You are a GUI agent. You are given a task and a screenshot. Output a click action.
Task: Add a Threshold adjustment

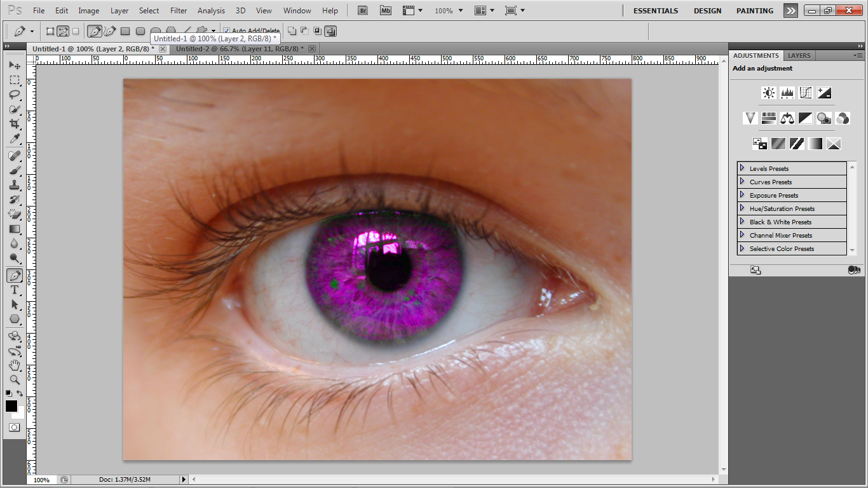pyautogui.click(x=797, y=144)
